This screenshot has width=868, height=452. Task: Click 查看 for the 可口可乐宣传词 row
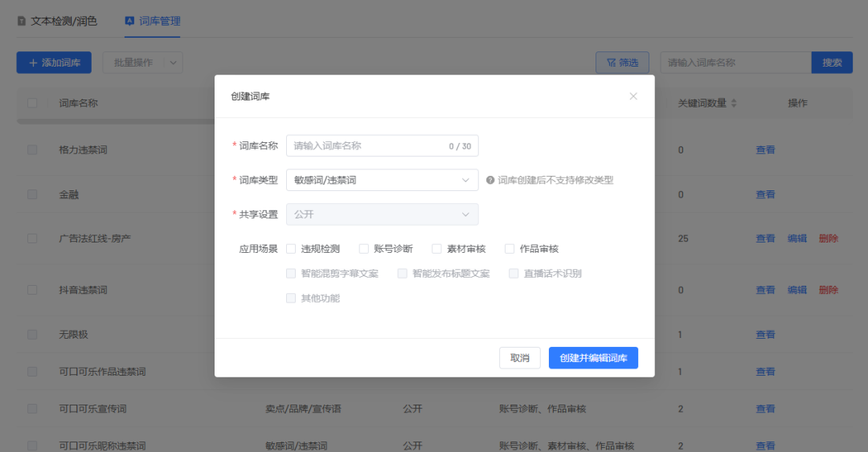[x=766, y=409]
